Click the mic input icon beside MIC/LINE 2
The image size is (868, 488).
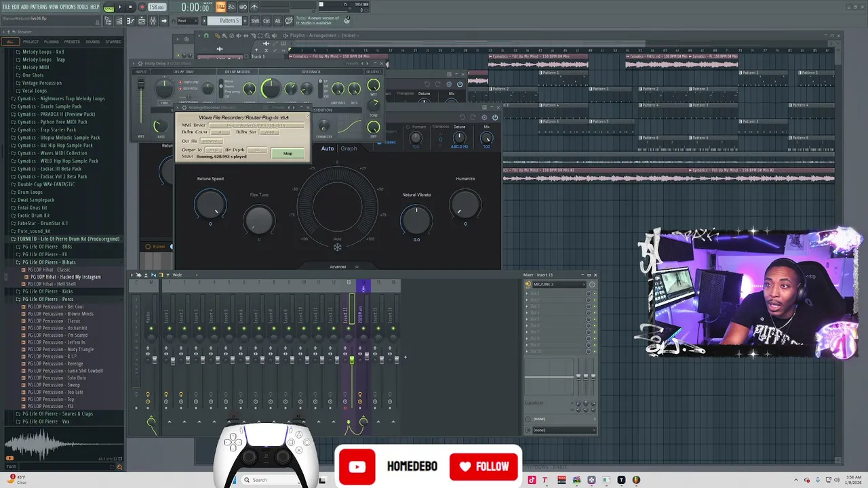coord(528,284)
